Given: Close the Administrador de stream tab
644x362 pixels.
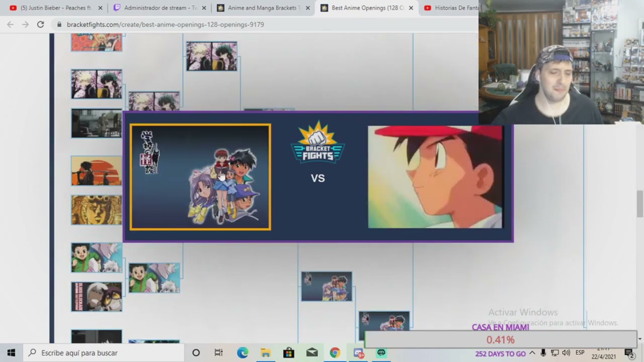Looking at the screenshot, I should [x=204, y=8].
